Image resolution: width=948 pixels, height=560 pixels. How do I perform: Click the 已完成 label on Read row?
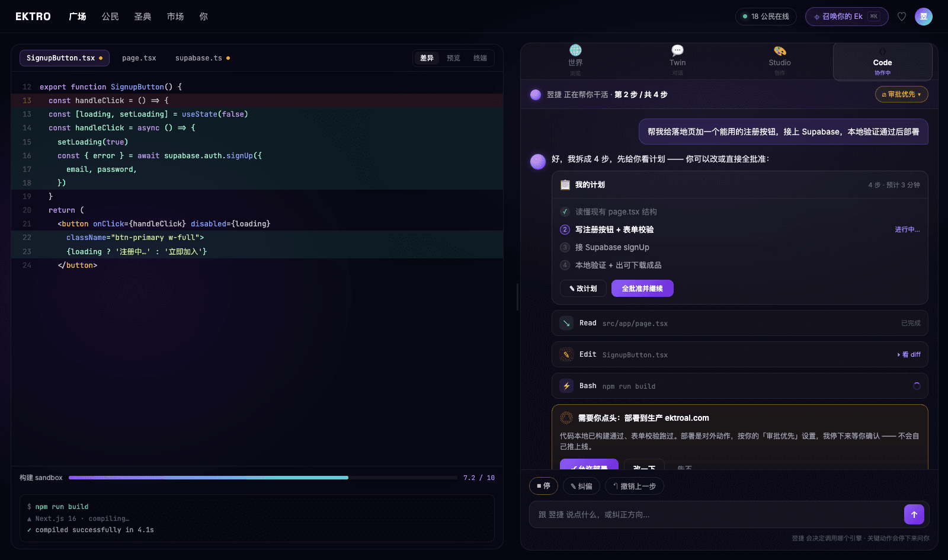pyautogui.click(x=911, y=323)
